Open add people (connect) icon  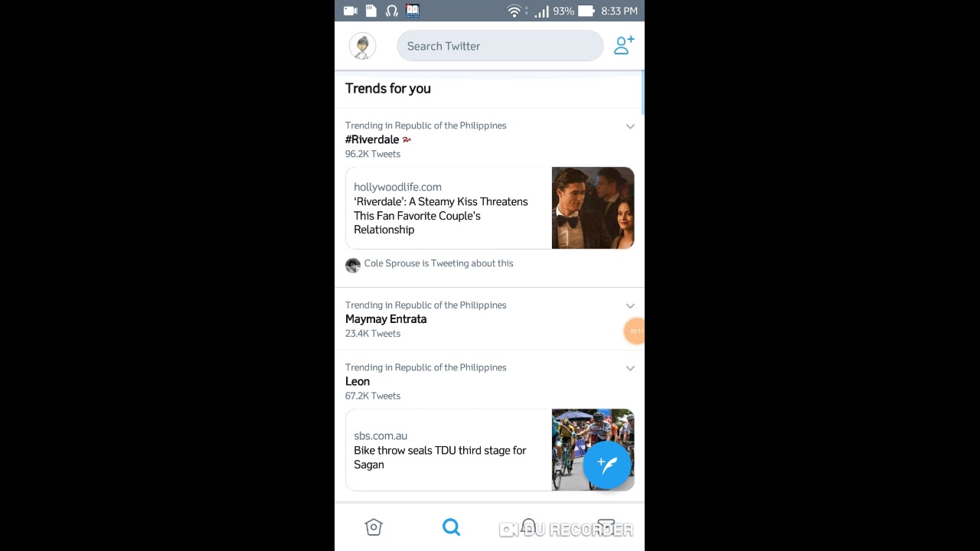(624, 45)
